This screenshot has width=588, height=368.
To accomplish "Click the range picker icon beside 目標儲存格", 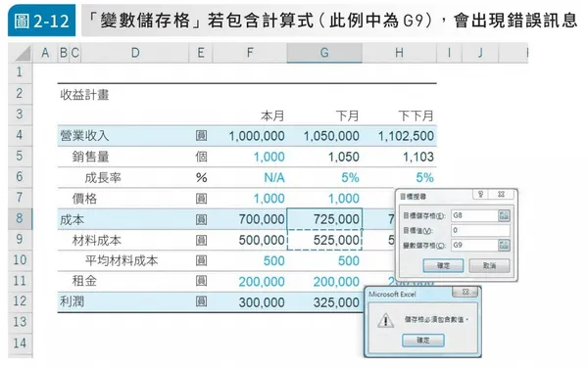I will [504, 215].
